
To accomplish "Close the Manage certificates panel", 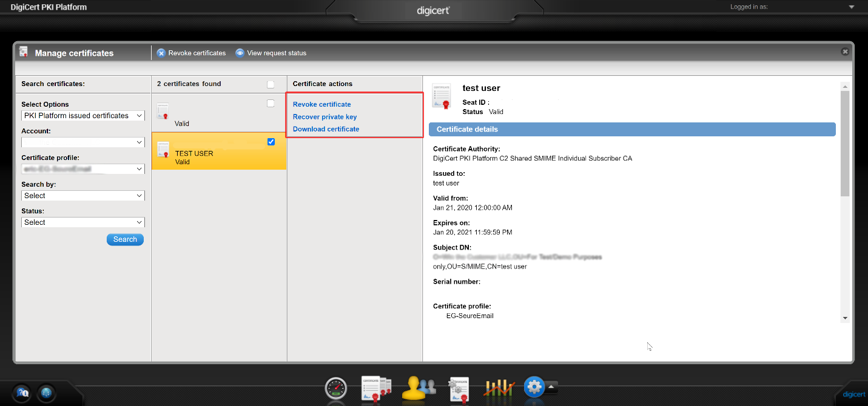I will coord(845,52).
